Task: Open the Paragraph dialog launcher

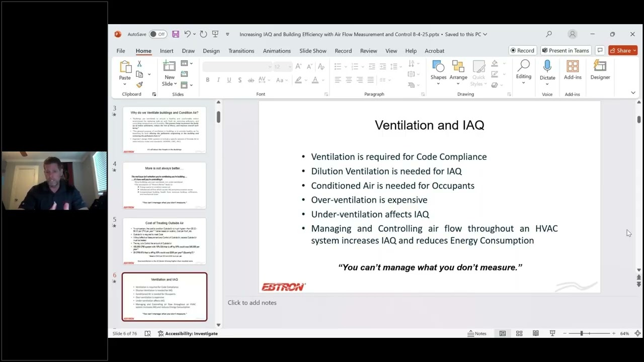Action: [x=423, y=95]
